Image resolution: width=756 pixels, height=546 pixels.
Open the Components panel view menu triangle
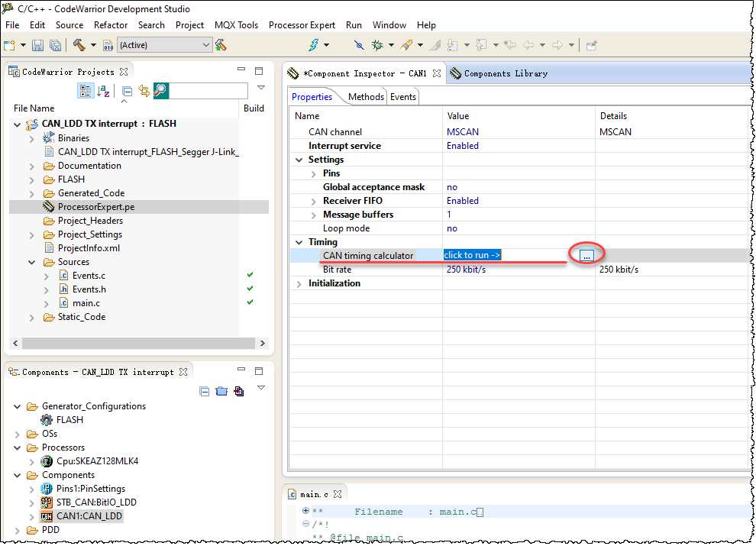[261, 387]
